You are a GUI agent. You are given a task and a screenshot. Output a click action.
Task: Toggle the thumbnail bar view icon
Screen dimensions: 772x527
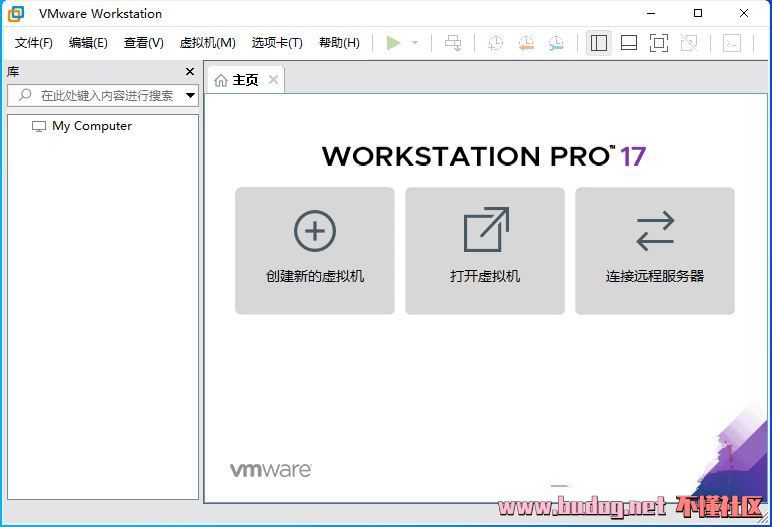pyautogui.click(x=629, y=43)
